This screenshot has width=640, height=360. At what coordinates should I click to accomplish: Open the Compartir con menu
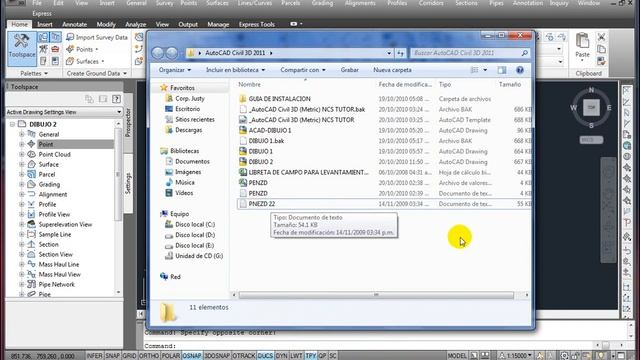[x=303, y=70]
